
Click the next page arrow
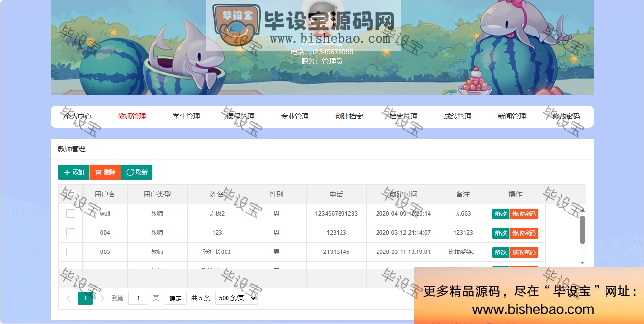click(102, 298)
